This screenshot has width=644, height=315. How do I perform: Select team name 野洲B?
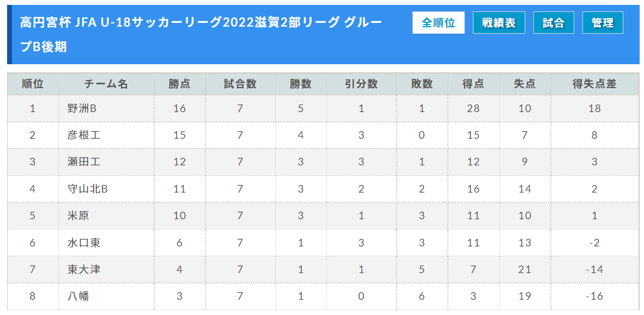click(82, 109)
